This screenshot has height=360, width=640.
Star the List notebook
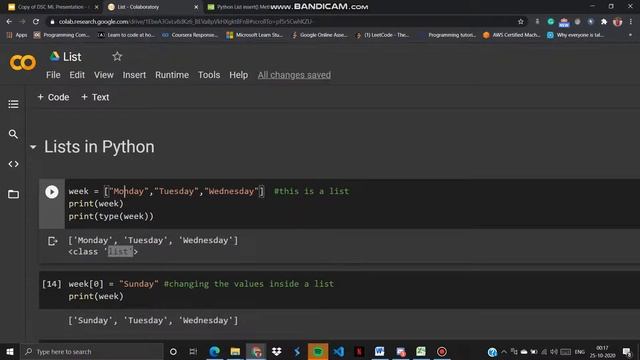(x=117, y=56)
